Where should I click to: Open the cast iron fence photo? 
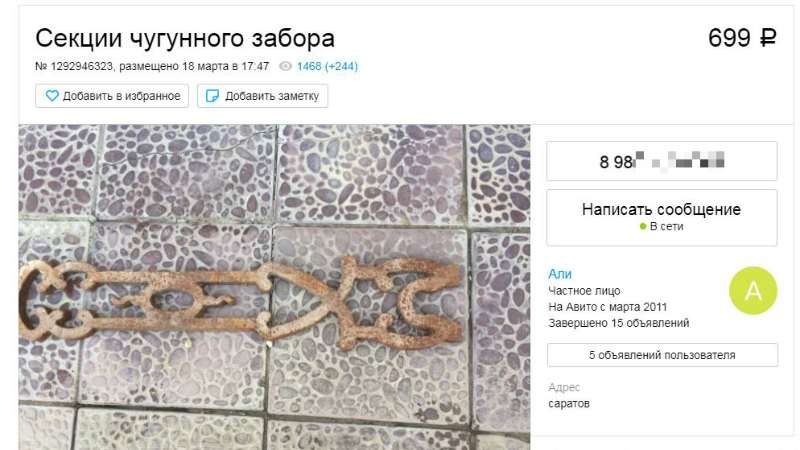click(x=274, y=287)
